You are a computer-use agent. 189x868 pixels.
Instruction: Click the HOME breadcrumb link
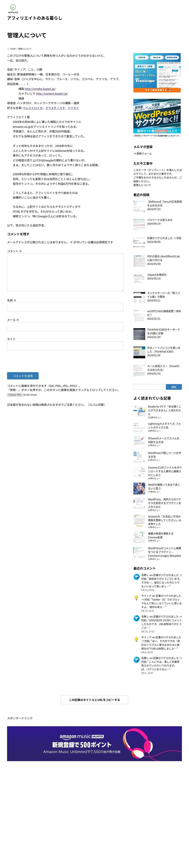click(13, 49)
